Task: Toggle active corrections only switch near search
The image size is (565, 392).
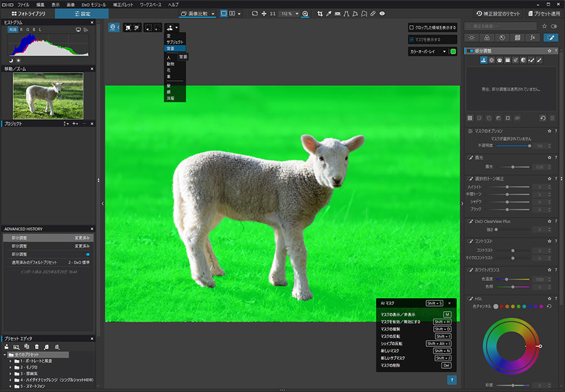Action: (x=554, y=26)
